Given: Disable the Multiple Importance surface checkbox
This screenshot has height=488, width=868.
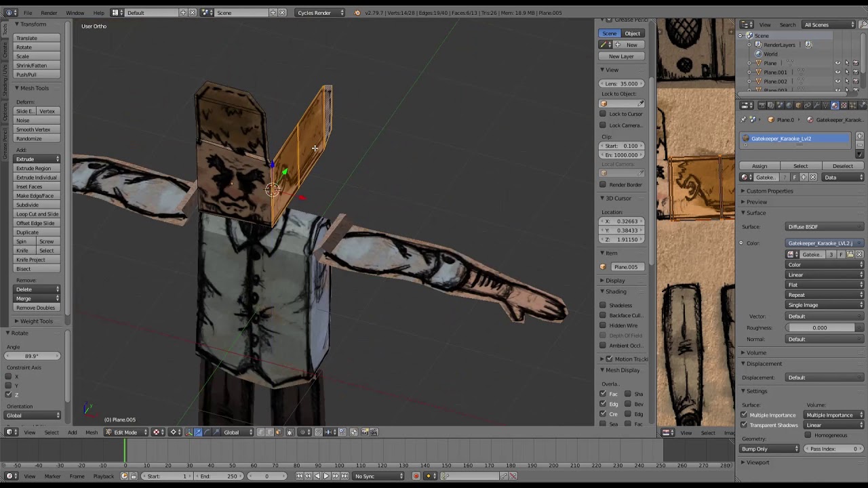Looking at the screenshot, I should coord(744,415).
